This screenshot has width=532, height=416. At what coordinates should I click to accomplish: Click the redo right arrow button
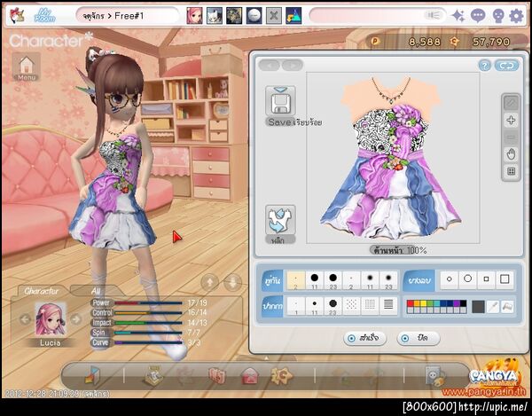293,65
